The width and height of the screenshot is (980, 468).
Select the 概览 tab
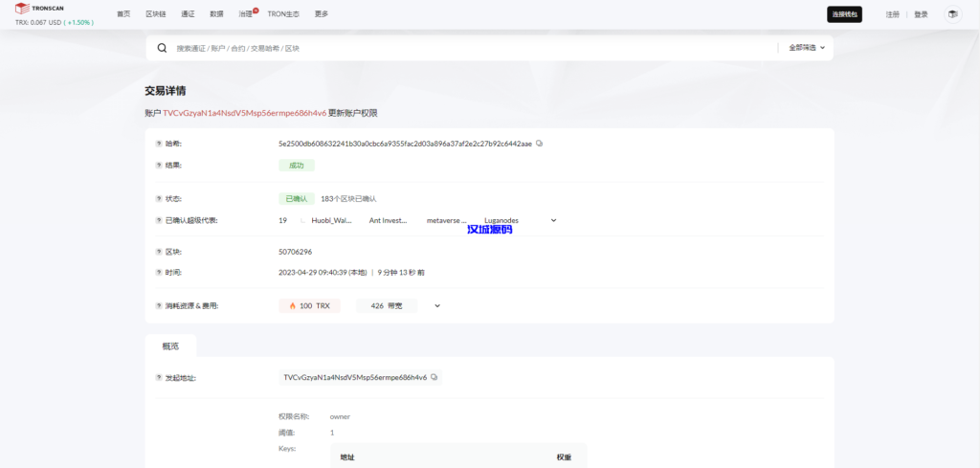click(x=170, y=345)
